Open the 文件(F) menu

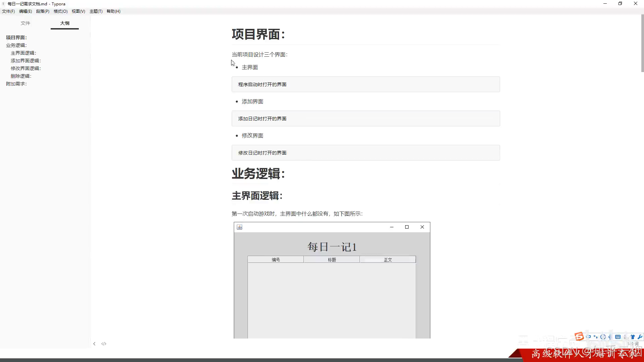tap(8, 11)
